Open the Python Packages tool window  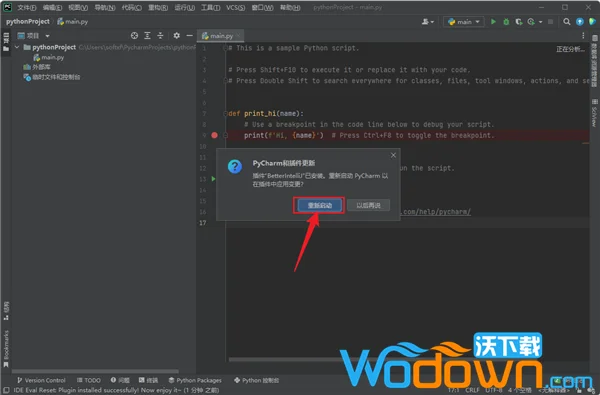tap(195, 380)
